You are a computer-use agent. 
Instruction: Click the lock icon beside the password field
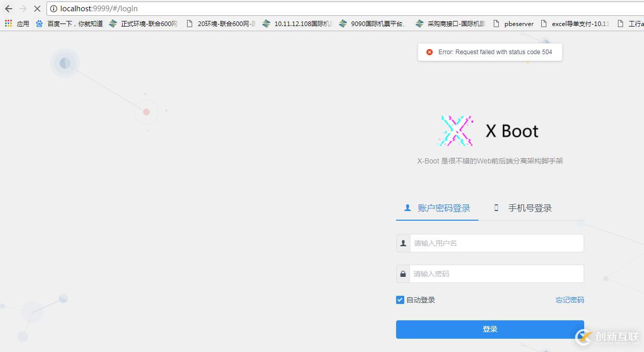403,273
